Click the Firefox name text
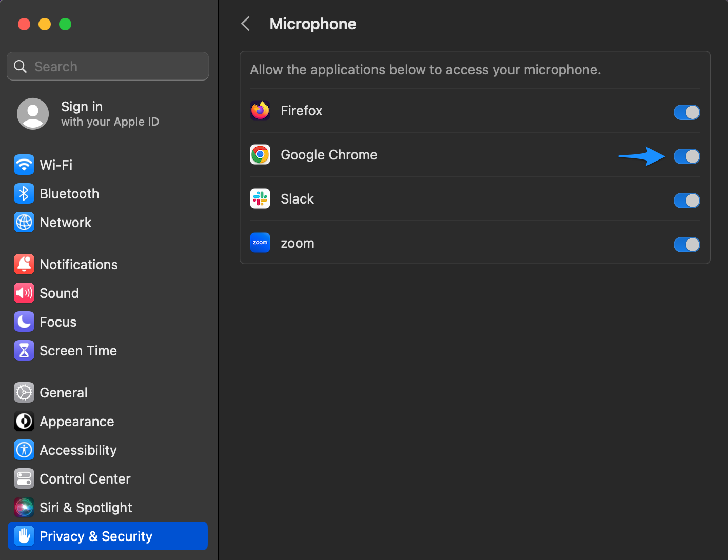This screenshot has width=728, height=560. (x=301, y=111)
